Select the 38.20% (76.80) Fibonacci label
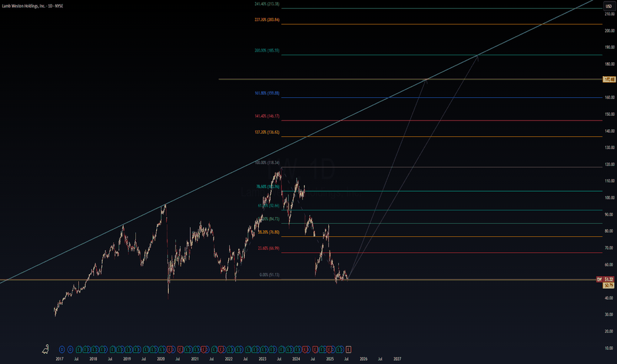Screen dimensions: 617x364 click(x=268, y=232)
